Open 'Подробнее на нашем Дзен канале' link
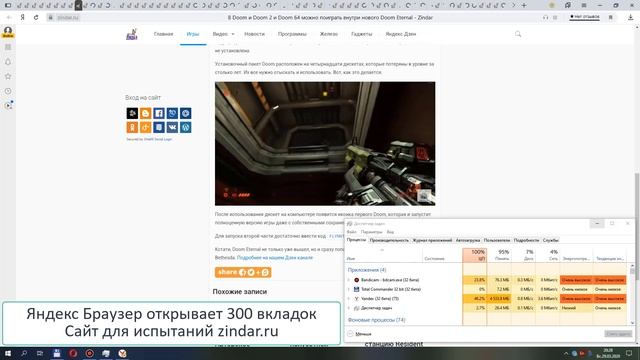This screenshot has height=360, width=640. click(x=275, y=258)
